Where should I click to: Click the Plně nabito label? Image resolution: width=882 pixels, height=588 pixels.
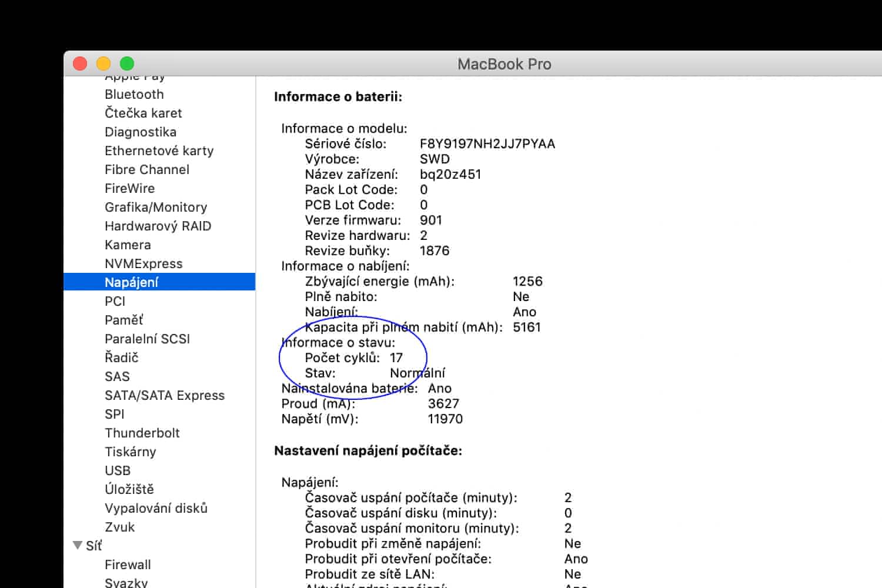pyautogui.click(x=341, y=296)
